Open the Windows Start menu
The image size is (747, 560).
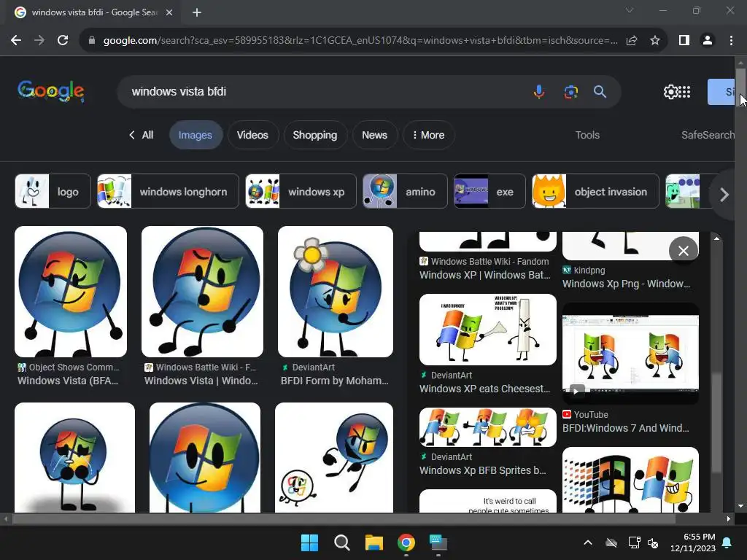click(309, 542)
